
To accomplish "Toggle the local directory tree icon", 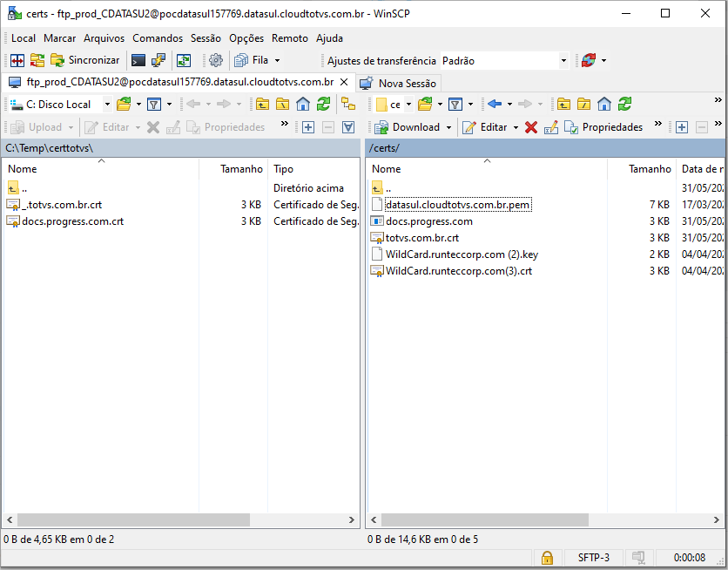I will [348, 104].
